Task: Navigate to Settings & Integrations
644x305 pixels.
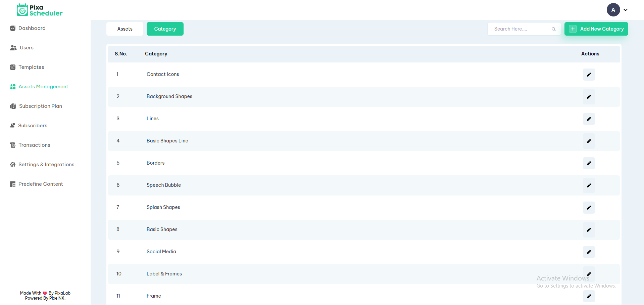Action: pyautogui.click(x=46, y=165)
